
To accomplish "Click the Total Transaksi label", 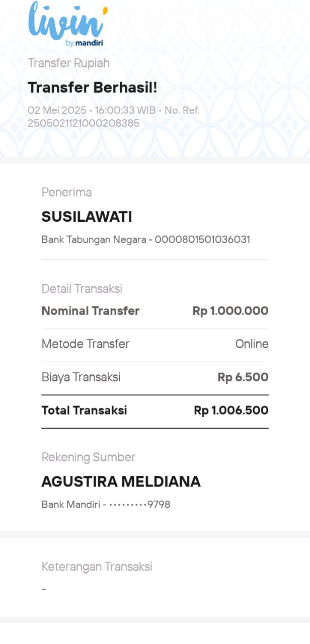I will pyautogui.click(x=84, y=411).
